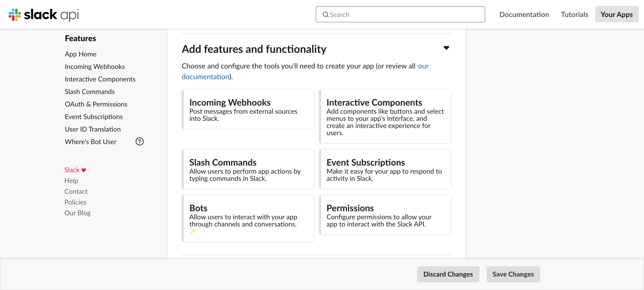Screen dimensions: 644x290
Task: Click the Slack API logo icon
Action: click(x=15, y=15)
